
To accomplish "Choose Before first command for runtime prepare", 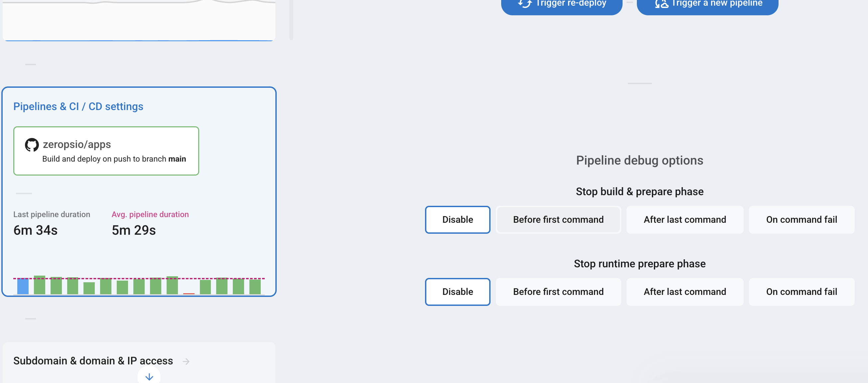I will pos(558,291).
